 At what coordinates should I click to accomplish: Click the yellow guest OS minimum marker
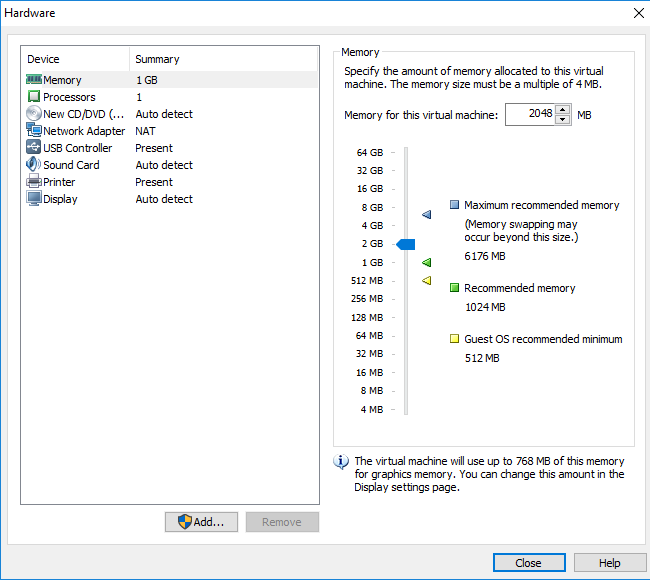click(x=427, y=281)
